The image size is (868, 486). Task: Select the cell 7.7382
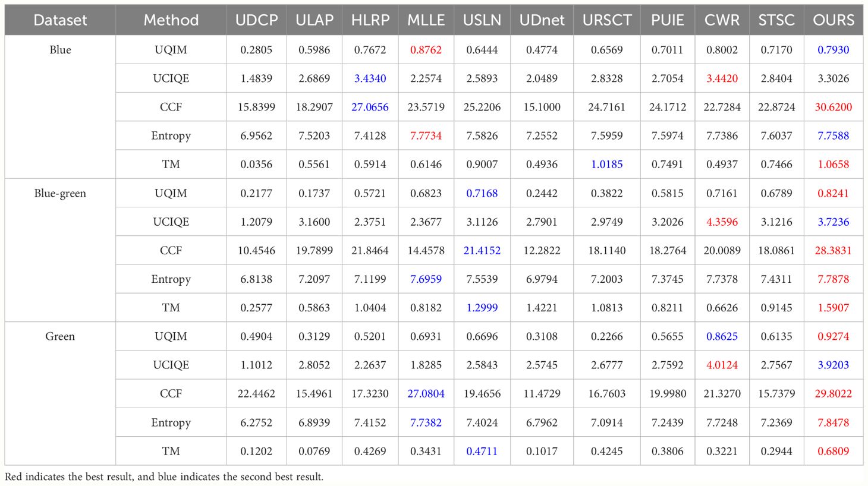click(x=426, y=422)
